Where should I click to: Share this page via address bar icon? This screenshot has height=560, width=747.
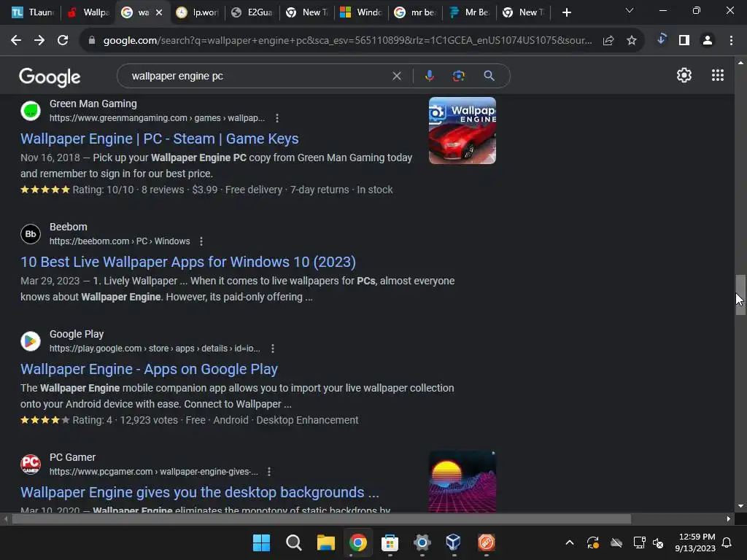click(x=608, y=41)
